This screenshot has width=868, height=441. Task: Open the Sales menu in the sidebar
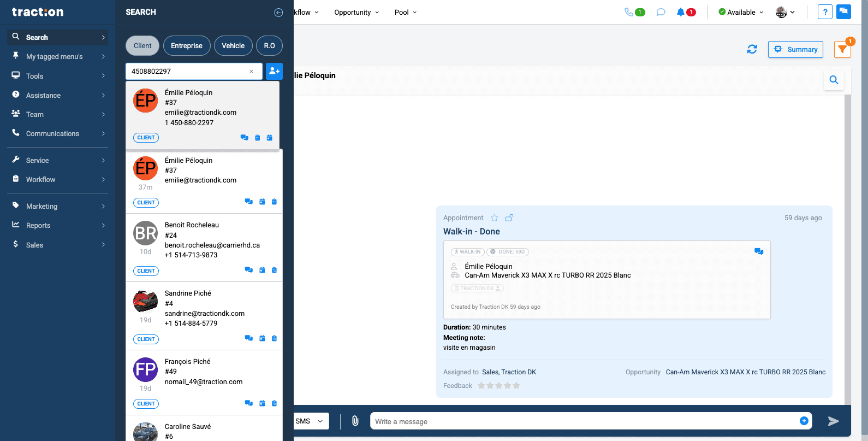tap(58, 245)
